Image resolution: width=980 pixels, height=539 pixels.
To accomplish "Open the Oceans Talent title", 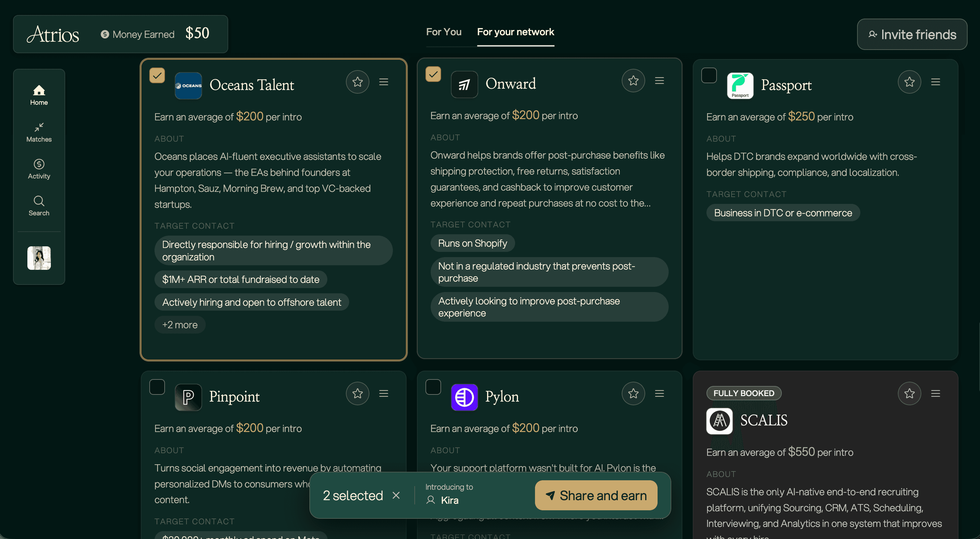I will 251,85.
